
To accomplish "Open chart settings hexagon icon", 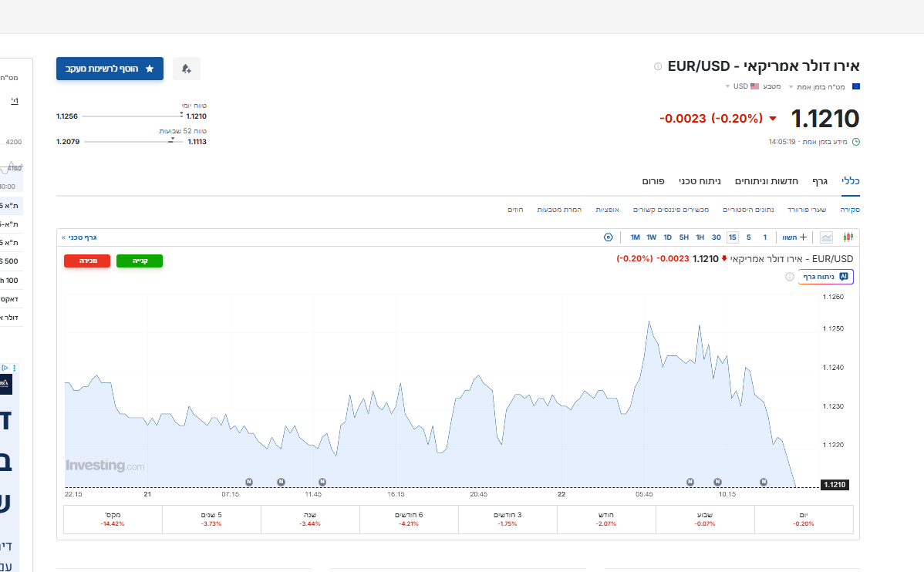I will click(x=608, y=237).
